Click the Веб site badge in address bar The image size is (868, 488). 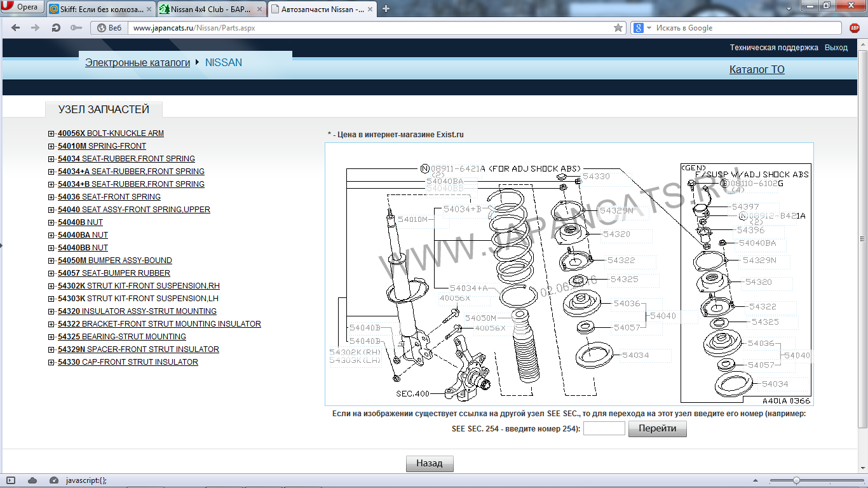pyautogui.click(x=109, y=28)
